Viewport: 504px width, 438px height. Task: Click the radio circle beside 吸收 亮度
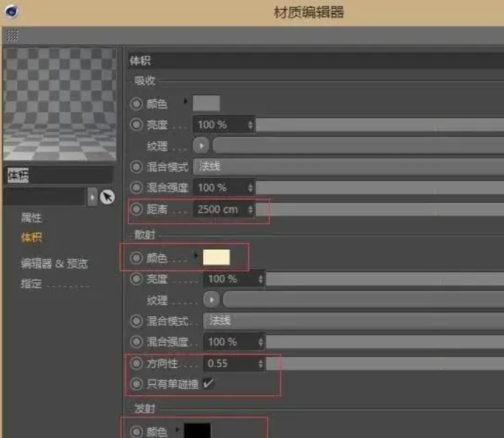136,125
